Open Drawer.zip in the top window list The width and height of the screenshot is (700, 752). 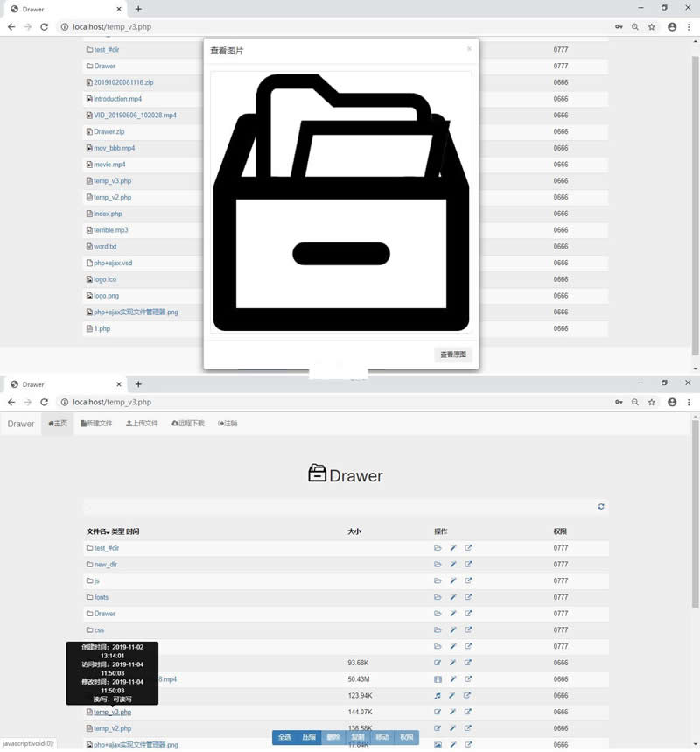(108, 131)
